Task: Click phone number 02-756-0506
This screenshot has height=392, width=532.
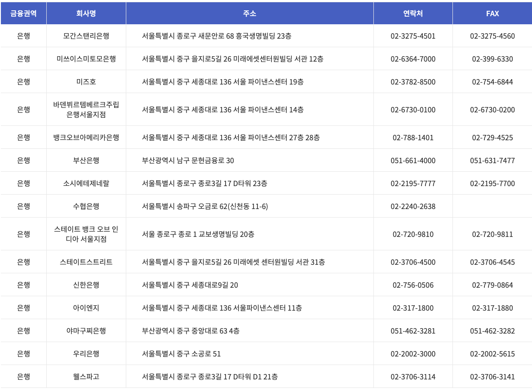Action: pos(413,285)
